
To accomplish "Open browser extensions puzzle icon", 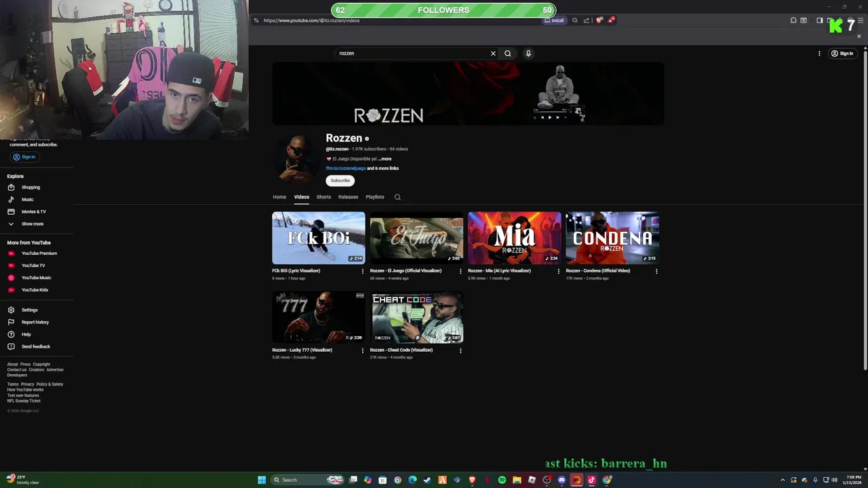I will pos(793,20).
